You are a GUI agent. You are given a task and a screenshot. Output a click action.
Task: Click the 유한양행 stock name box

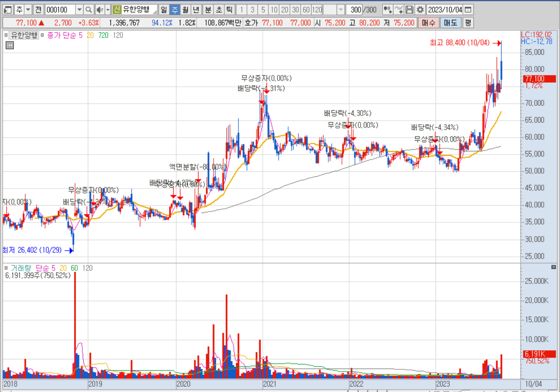point(139,9)
